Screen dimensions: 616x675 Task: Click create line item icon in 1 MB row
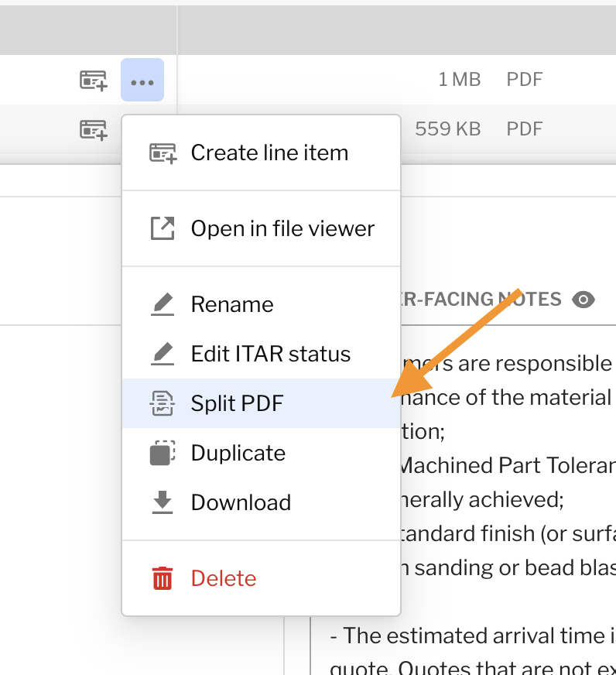click(94, 81)
